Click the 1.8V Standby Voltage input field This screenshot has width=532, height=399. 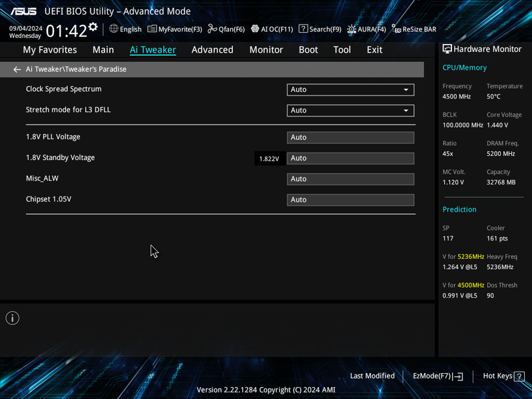(x=350, y=158)
